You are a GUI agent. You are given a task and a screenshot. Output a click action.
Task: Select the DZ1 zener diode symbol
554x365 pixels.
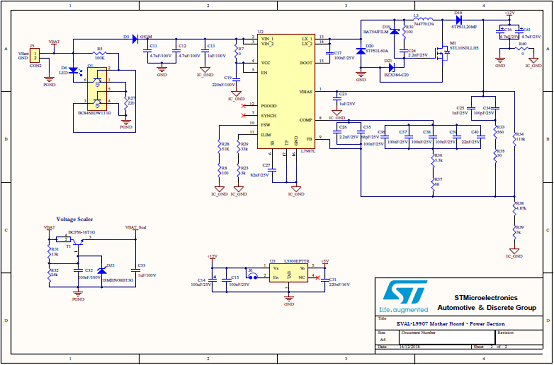(102, 271)
